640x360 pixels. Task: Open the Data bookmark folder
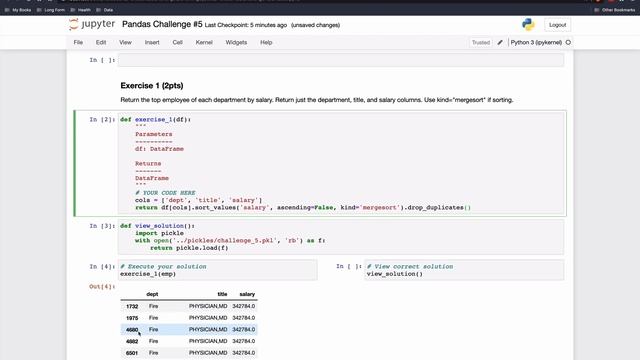pyautogui.click(x=104, y=10)
